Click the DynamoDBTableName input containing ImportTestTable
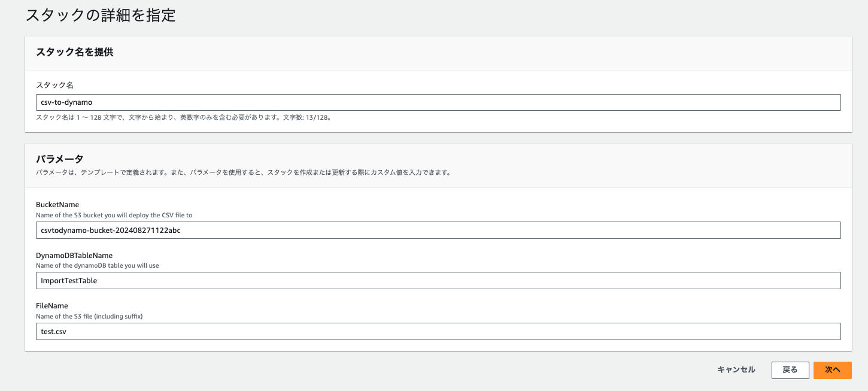 [x=438, y=281]
